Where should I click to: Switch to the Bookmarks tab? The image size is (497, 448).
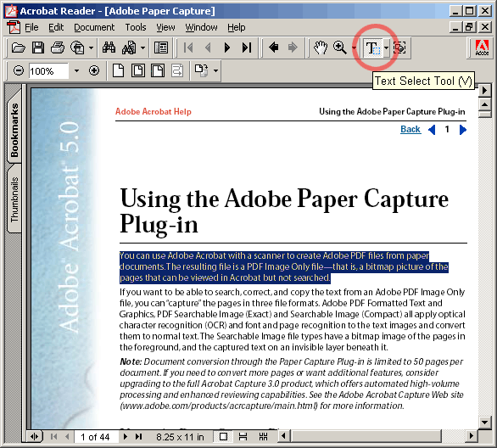point(14,129)
